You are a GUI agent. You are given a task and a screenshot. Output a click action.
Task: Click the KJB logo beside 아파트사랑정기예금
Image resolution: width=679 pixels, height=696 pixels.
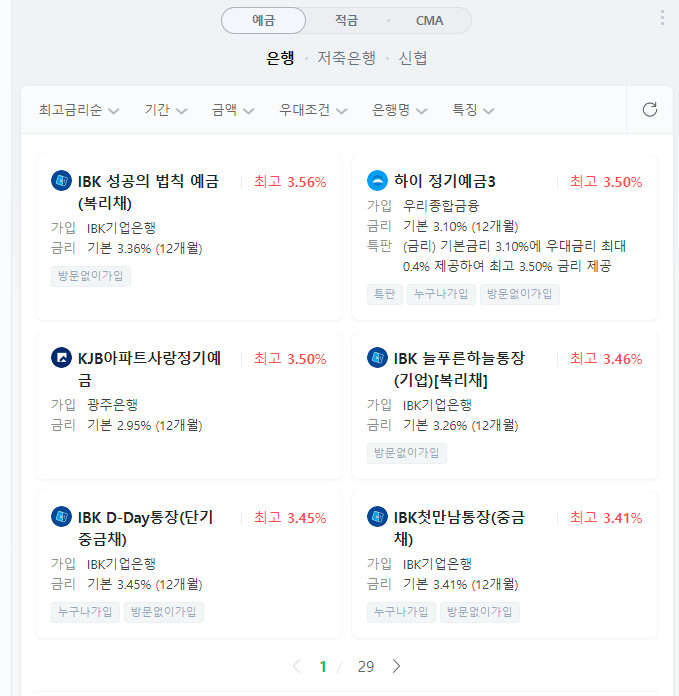tap(61, 357)
